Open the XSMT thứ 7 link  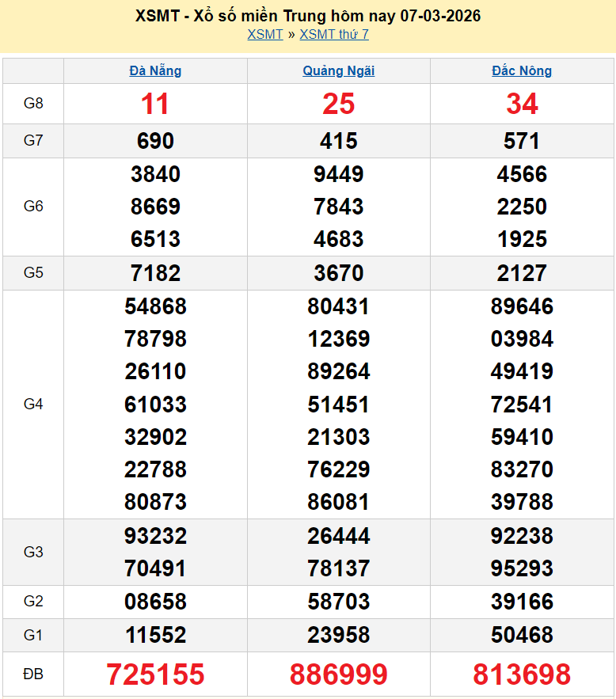333,34
